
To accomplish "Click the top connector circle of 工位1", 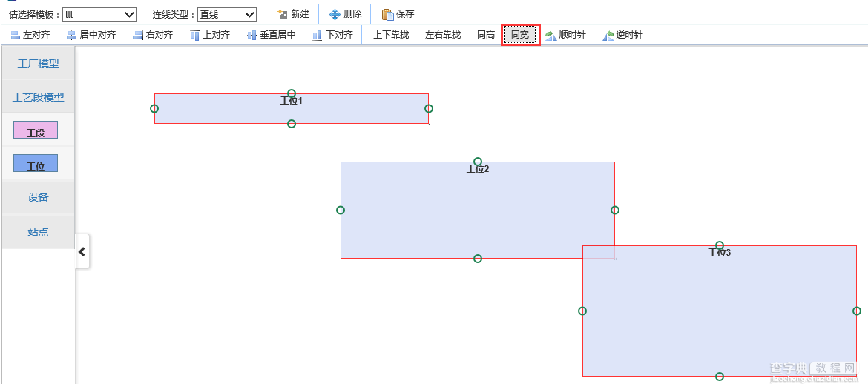I will 292,93.
